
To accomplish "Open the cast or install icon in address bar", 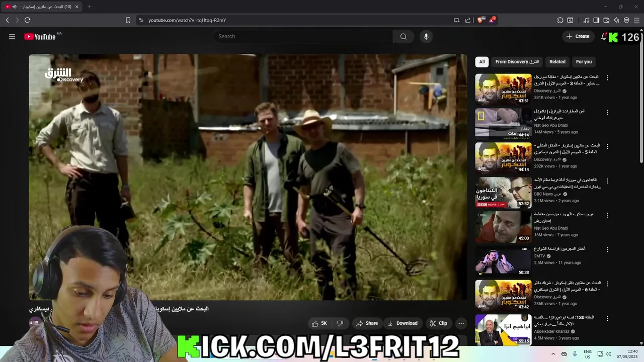I will click(456, 20).
